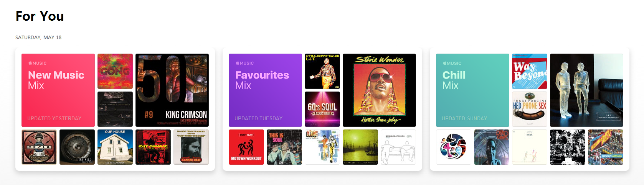Select the Tesla Shock album cover
The width and height of the screenshot is (644, 185).
coord(39,147)
